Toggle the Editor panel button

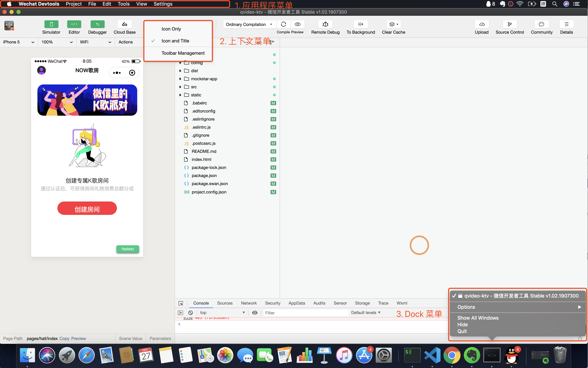pyautogui.click(x=74, y=24)
